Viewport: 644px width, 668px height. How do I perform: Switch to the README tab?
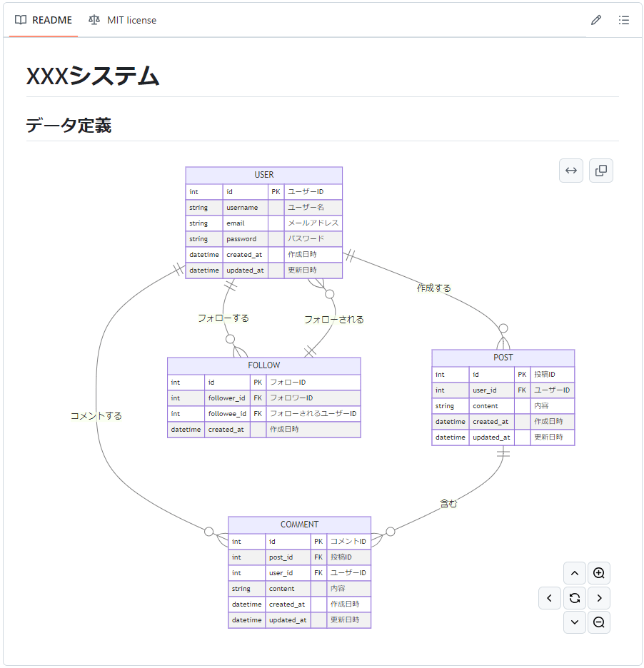tap(44, 20)
